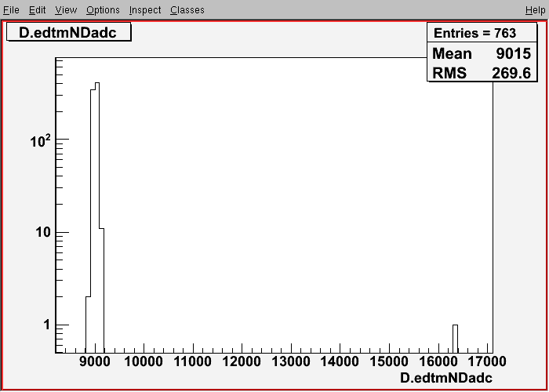Select the single-entry bin near 16300
This screenshot has height=392, width=549.
455,339
